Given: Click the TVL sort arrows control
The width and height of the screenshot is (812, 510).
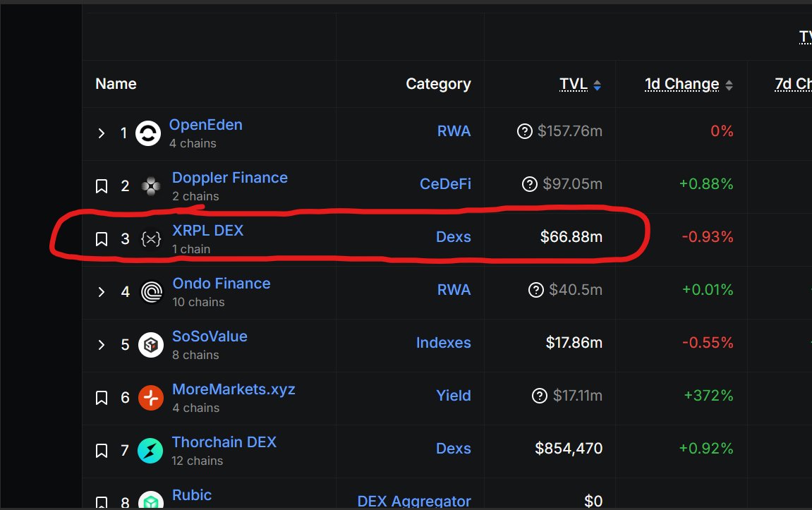Looking at the screenshot, I should [x=597, y=84].
